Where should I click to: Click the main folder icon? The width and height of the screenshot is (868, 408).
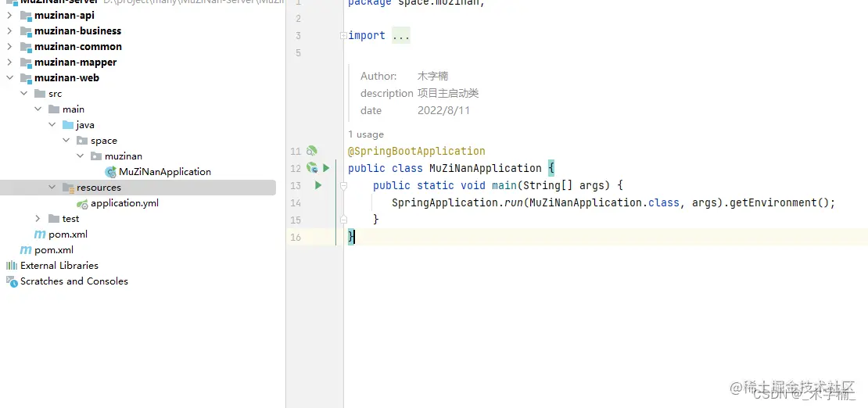pos(54,109)
